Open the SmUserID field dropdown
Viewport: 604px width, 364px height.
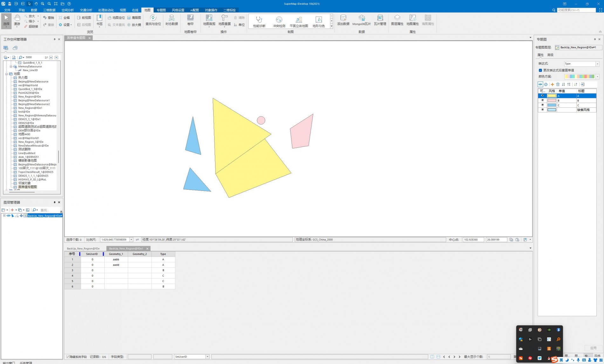[x=207, y=357]
